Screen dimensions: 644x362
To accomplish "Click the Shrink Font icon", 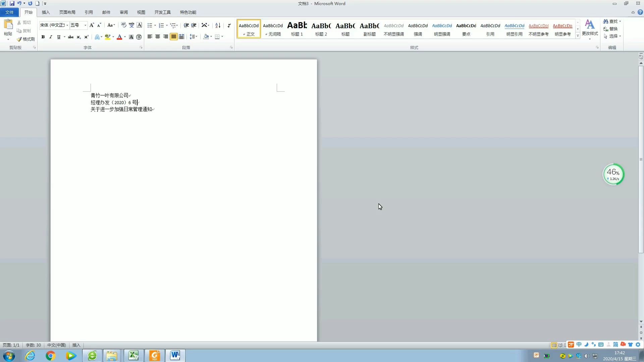I will [99, 25].
